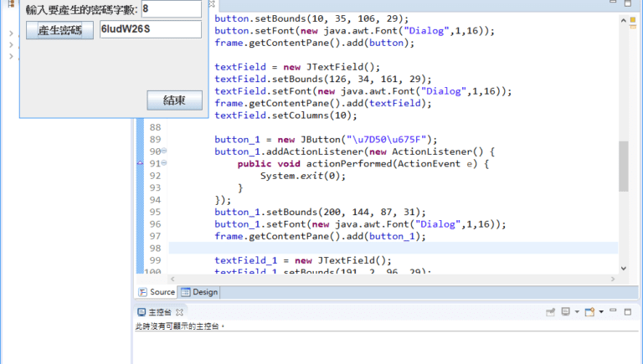Open the new console dropdown arrow
Screen dimensions: 643x364
pos(600,311)
